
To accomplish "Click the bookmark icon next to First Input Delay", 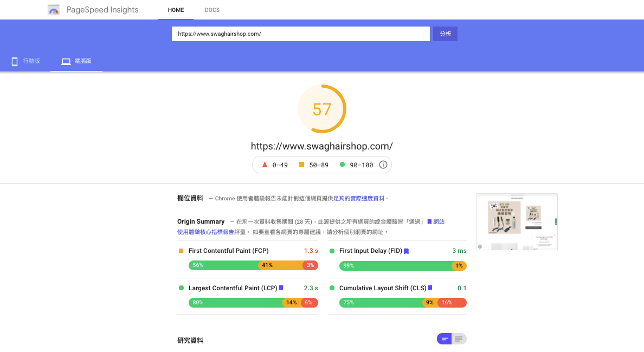I will (x=406, y=251).
